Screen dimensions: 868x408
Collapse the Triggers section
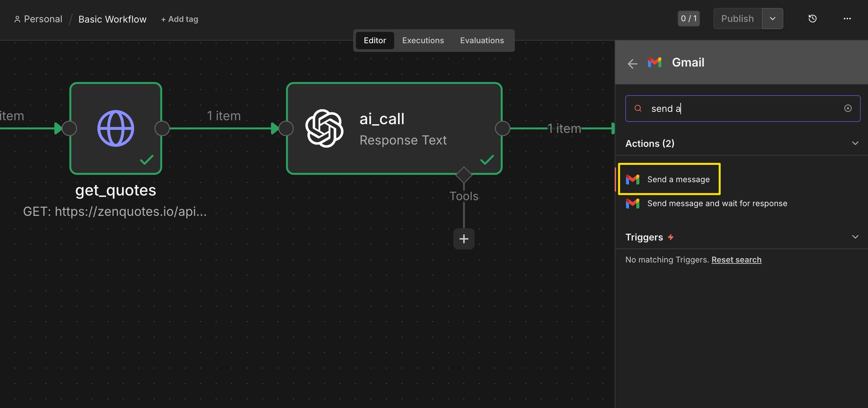tap(855, 237)
